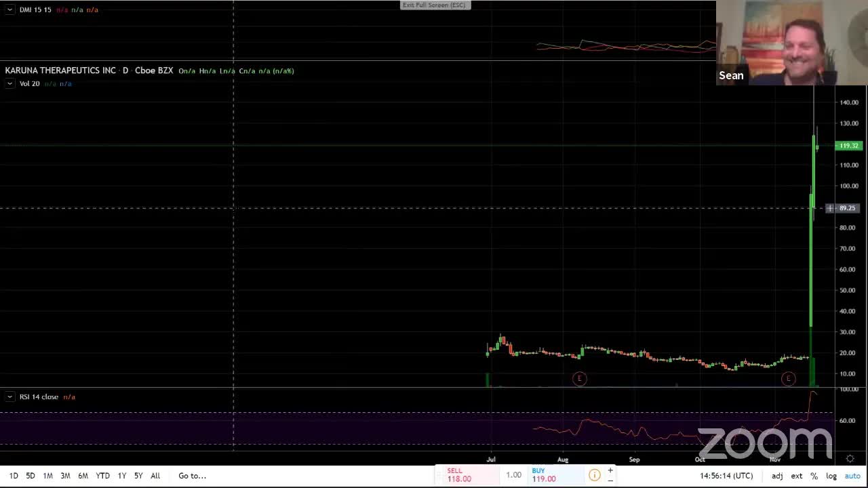
Task: Collapse the RSI 14 close indicator legend
Action: [9, 396]
